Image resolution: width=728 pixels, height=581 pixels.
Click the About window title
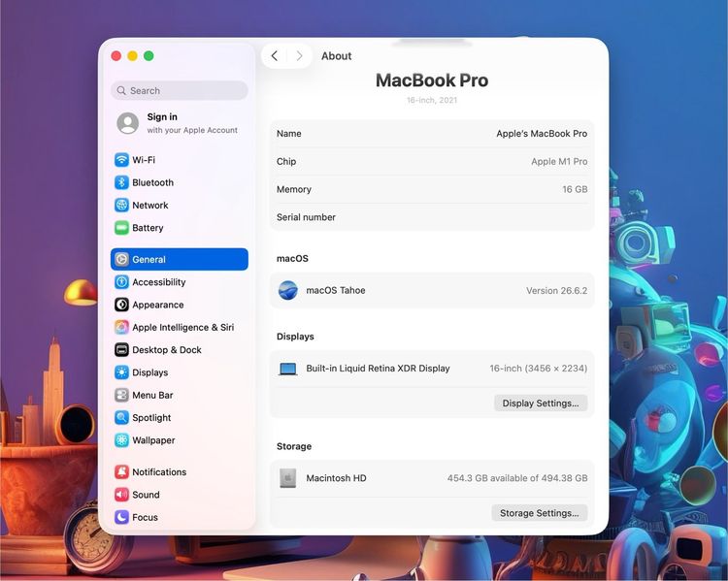[336, 56]
